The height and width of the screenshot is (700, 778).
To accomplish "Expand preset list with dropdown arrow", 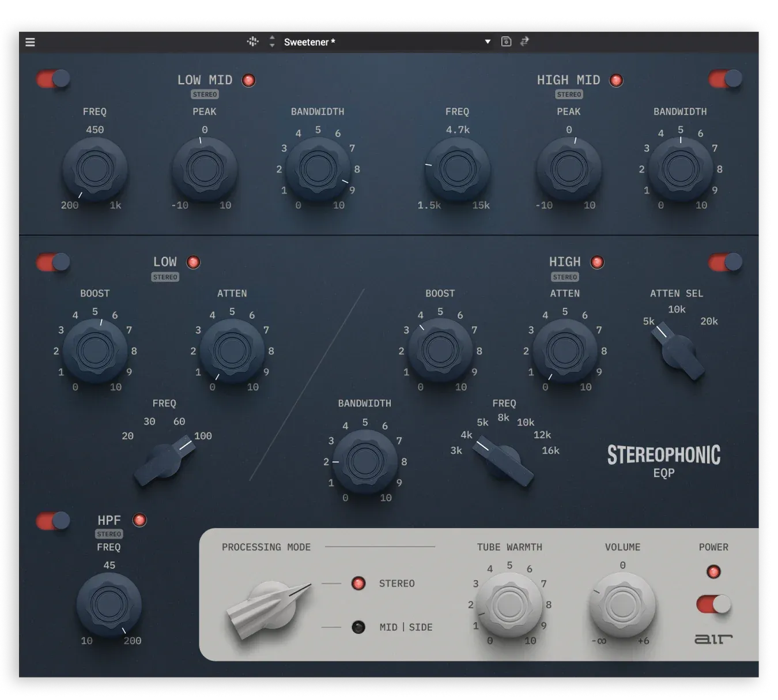I will click(488, 42).
